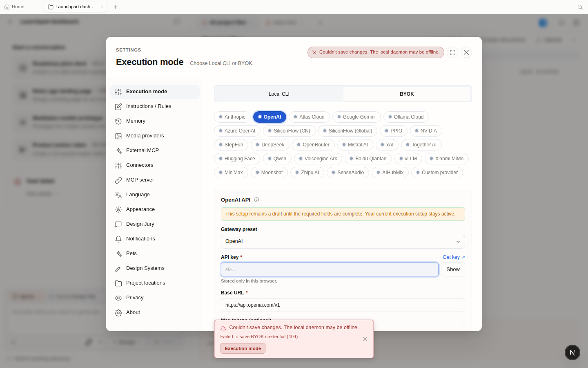Close the Launchpad dashboard tab with its x
Screen dimensions: 588x368
[x=102, y=7]
